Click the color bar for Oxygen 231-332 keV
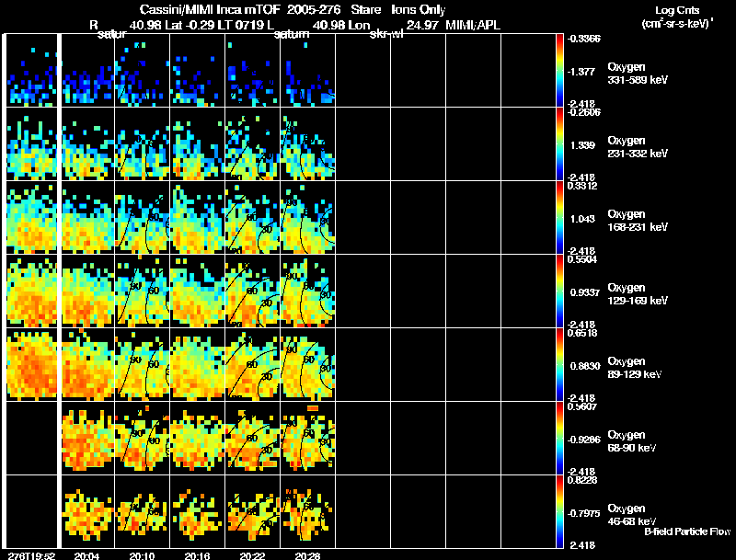This screenshot has height=560, width=736. tap(559, 144)
